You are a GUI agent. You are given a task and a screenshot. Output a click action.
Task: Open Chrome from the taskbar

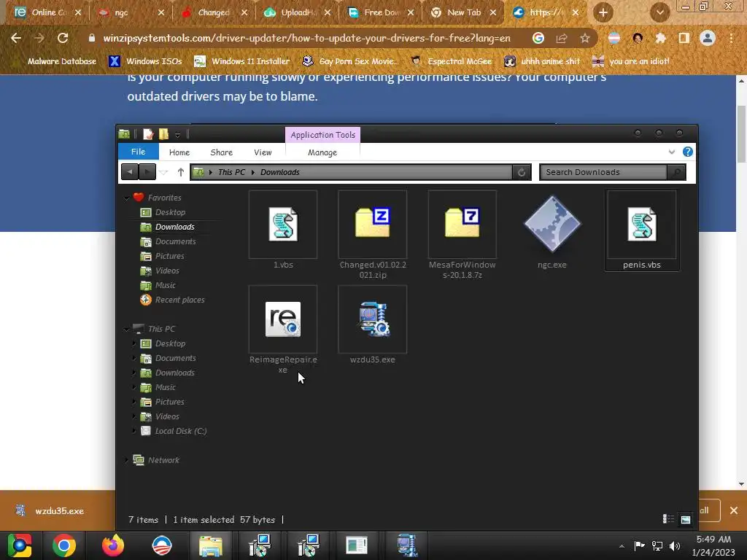click(64, 545)
